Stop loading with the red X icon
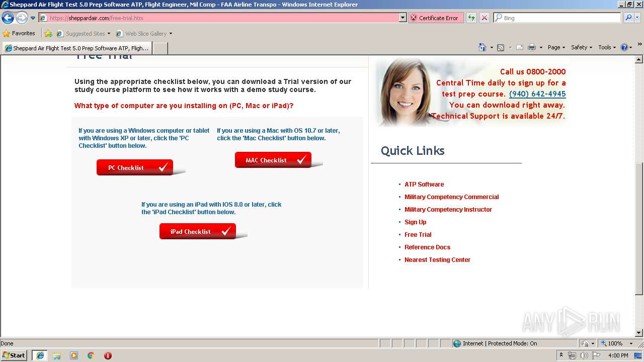Image resolution: width=644 pixels, height=362 pixels. (x=485, y=18)
